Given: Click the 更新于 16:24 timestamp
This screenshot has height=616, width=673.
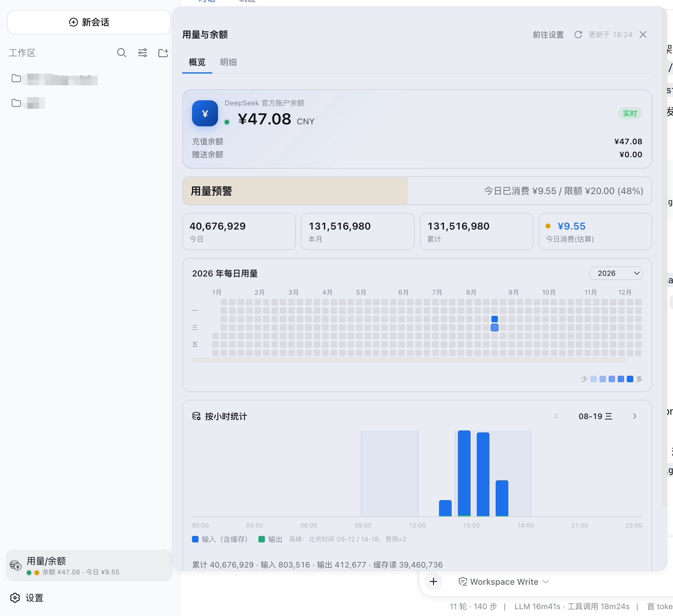Looking at the screenshot, I should tap(610, 35).
